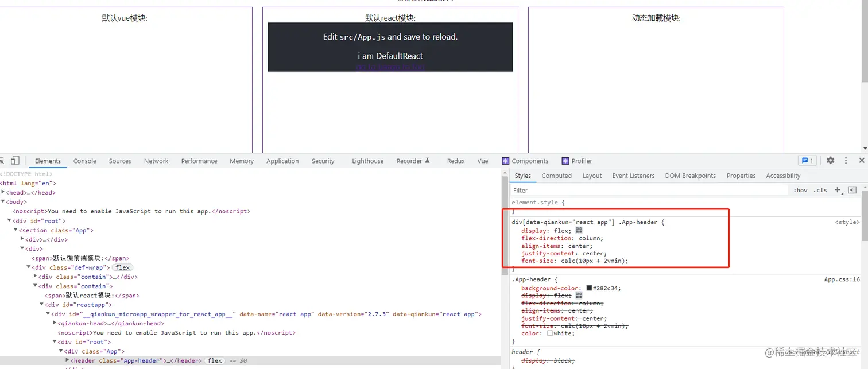Select the div id root node under body
The image size is (868, 369).
tap(38, 220)
